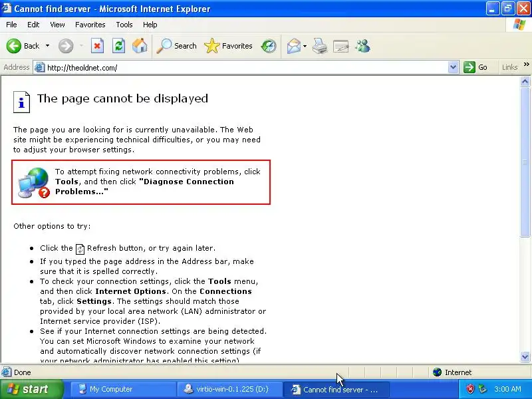Image resolution: width=532 pixels, height=399 pixels.
Task: Switch to My Computer taskbar button
Action: coord(123,389)
